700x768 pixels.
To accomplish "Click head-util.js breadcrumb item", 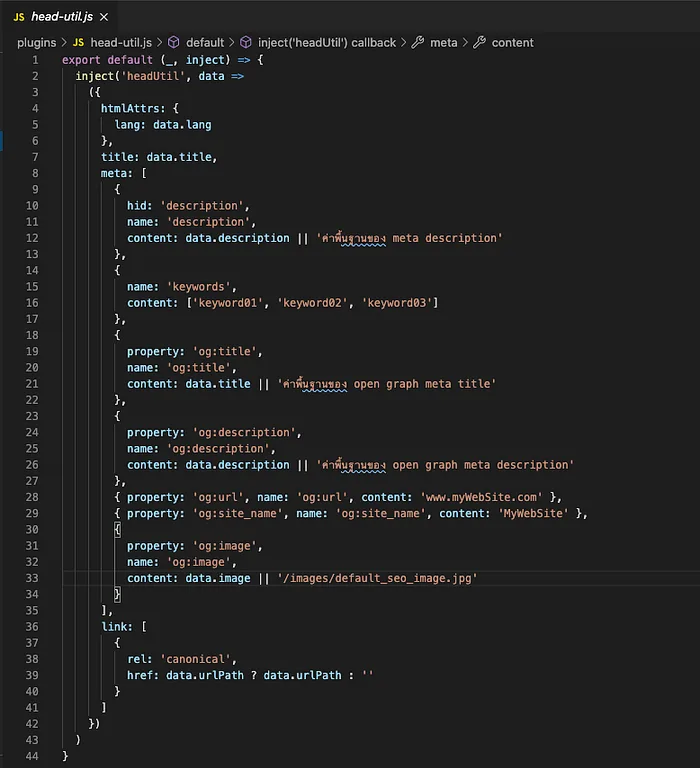I will (121, 43).
